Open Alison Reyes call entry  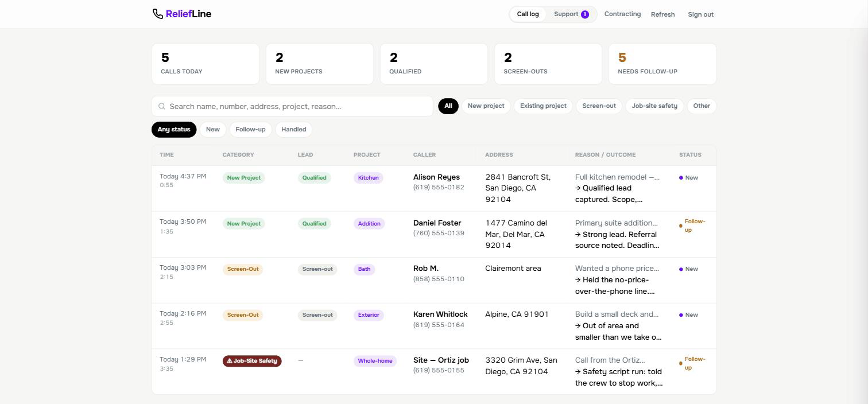(x=434, y=188)
